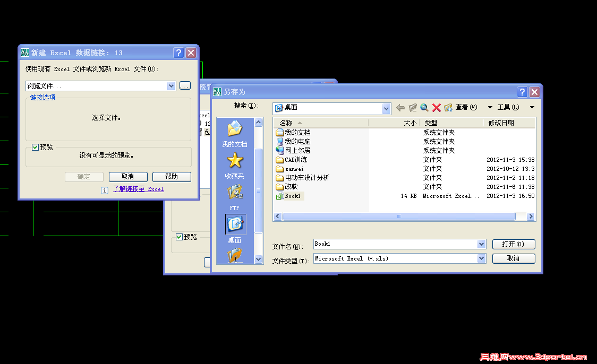The width and height of the screenshot is (597, 364).
Task: Click the create new folder icon
Action: tap(448, 108)
